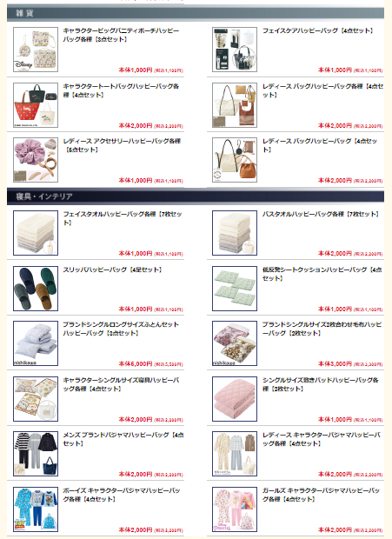Select the pink scrunchie accessory bag image
The width and height of the screenshot is (392, 539).
pyautogui.click(x=36, y=160)
